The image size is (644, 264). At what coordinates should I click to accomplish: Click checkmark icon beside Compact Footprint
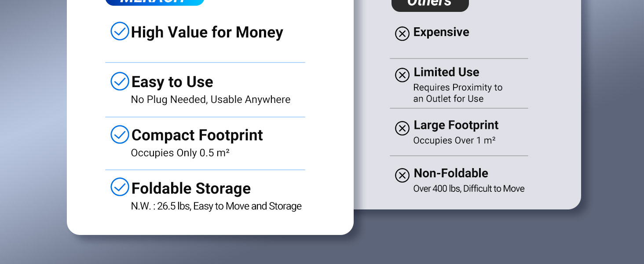120,135
